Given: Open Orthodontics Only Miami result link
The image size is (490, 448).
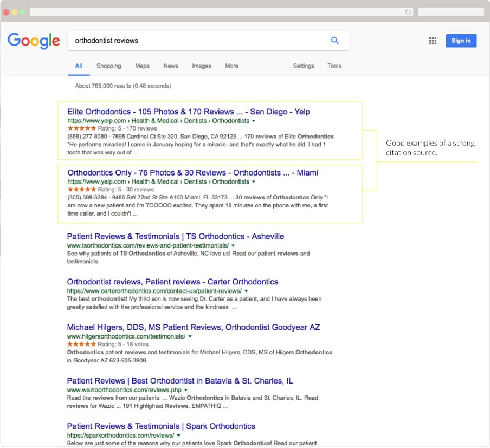Looking at the screenshot, I should (192, 172).
